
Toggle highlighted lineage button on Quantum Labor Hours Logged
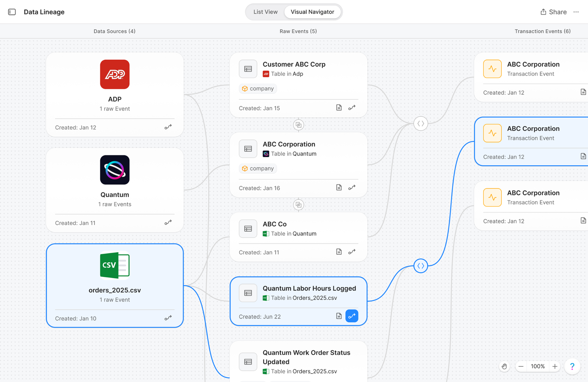[352, 316]
